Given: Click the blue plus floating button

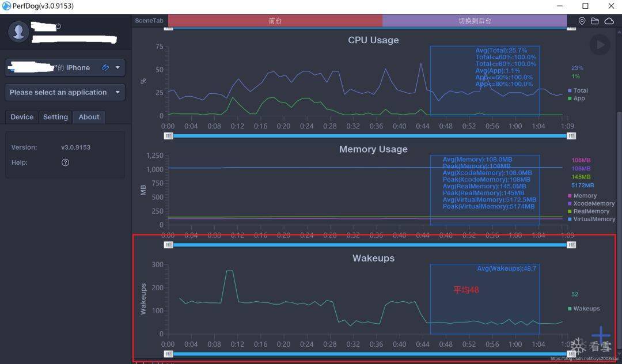Looking at the screenshot, I should (x=601, y=335).
